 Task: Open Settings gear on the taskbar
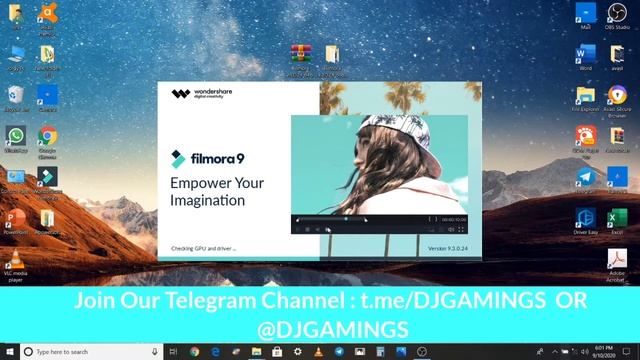pos(298,351)
